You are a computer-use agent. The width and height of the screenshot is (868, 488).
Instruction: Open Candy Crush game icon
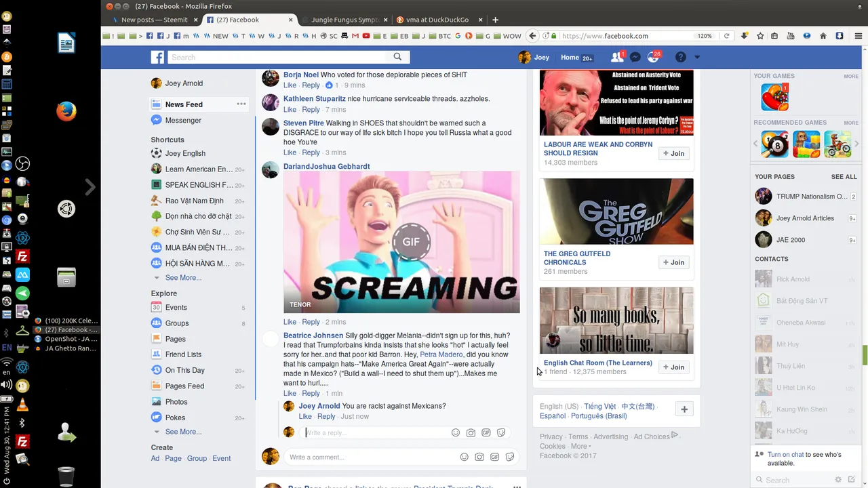tap(774, 97)
